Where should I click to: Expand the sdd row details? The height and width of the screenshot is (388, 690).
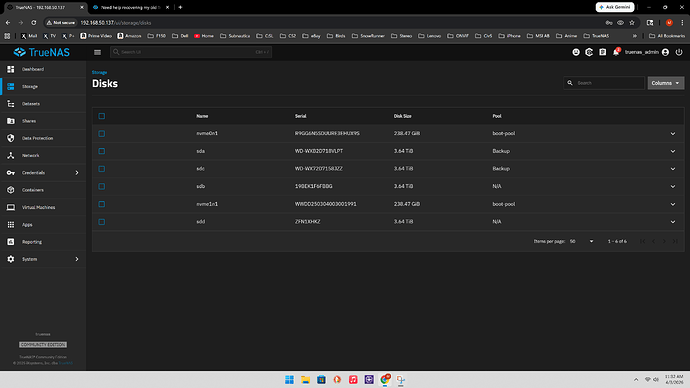pyautogui.click(x=673, y=222)
